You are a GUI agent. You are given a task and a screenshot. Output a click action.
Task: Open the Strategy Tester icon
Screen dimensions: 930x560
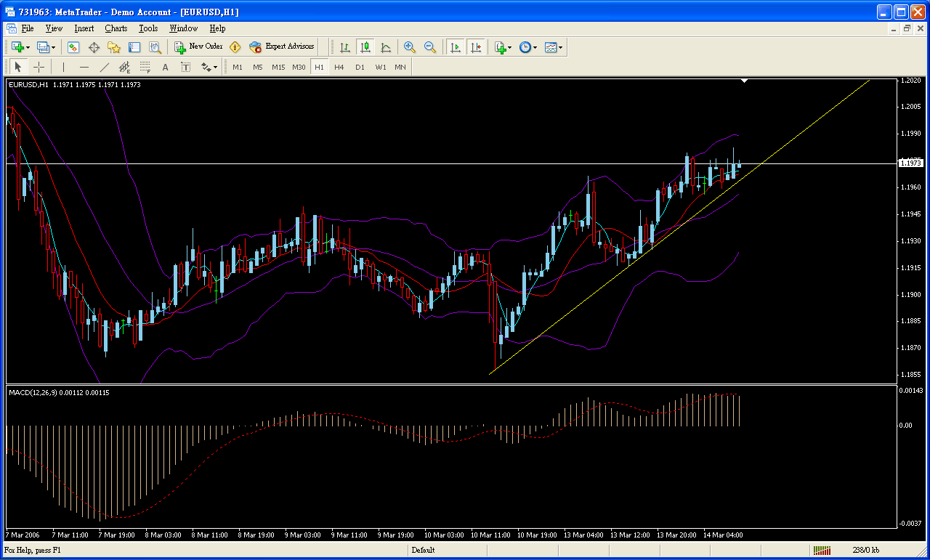coord(155,47)
